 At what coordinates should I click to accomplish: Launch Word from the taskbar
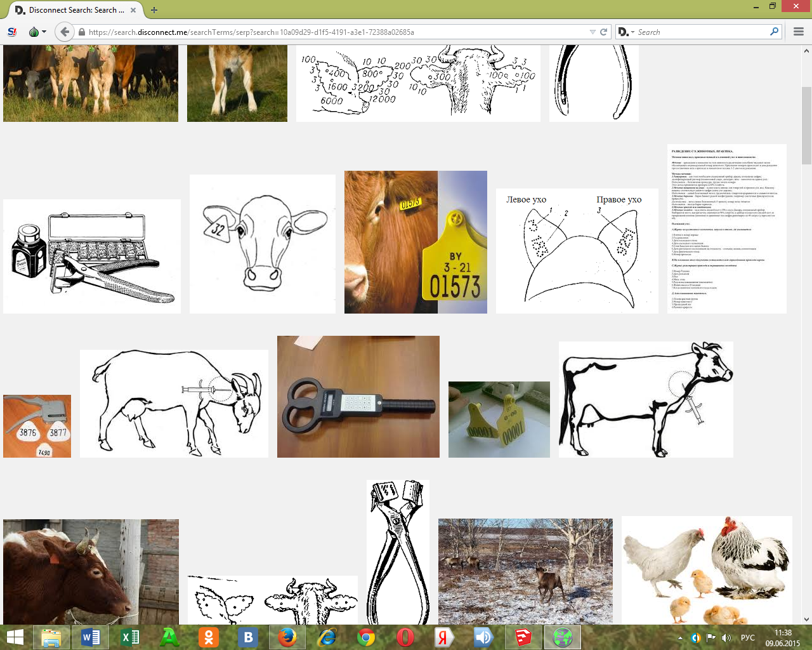[x=91, y=637]
